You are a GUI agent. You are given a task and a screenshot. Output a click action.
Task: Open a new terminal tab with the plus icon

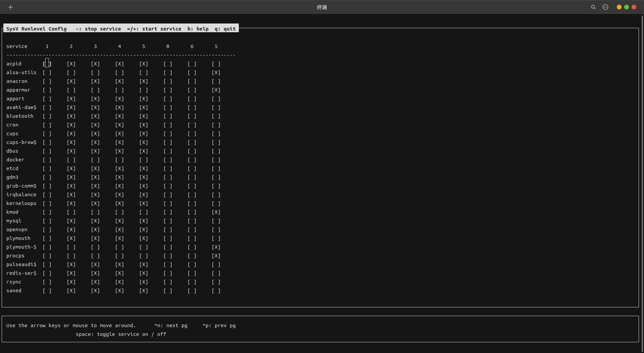click(x=10, y=7)
